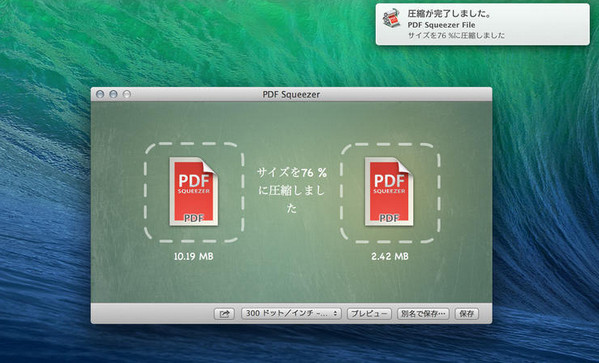Click the PDF Squeezer window title
Image resolution: width=599 pixels, height=363 pixels.
(291, 94)
